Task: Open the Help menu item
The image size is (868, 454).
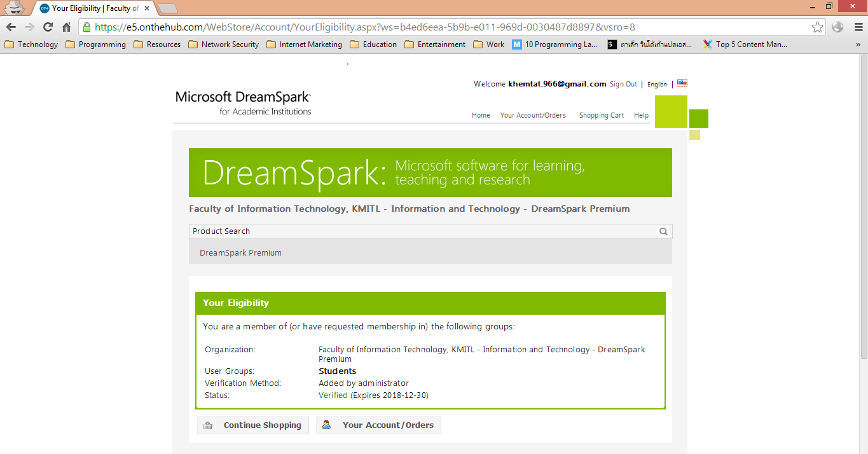Action: [641, 115]
